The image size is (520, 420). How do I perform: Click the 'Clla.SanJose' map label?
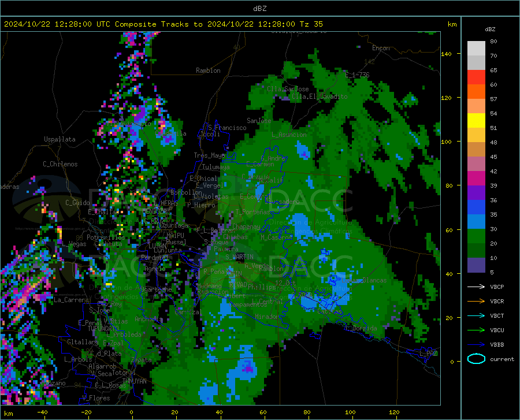click(x=288, y=89)
